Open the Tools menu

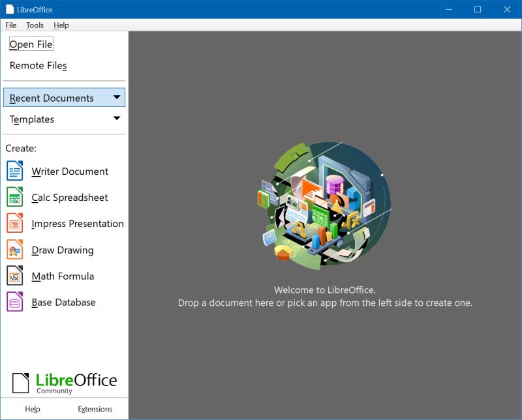(34, 25)
